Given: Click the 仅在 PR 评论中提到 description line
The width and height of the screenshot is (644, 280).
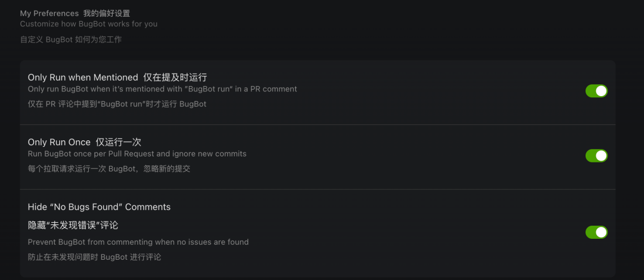Looking at the screenshot, I should [x=117, y=104].
